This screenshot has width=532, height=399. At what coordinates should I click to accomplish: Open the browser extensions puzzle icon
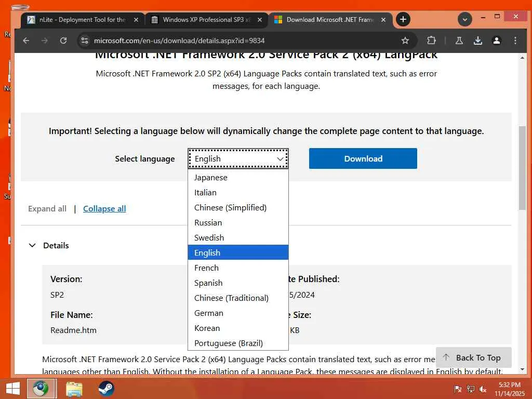(x=431, y=41)
